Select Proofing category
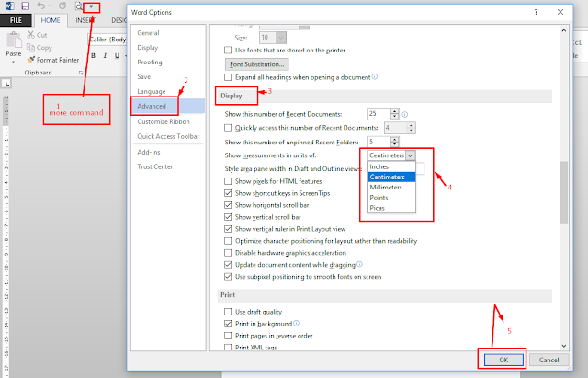This screenshot has width=588, height=378. [x=150, y=62]
